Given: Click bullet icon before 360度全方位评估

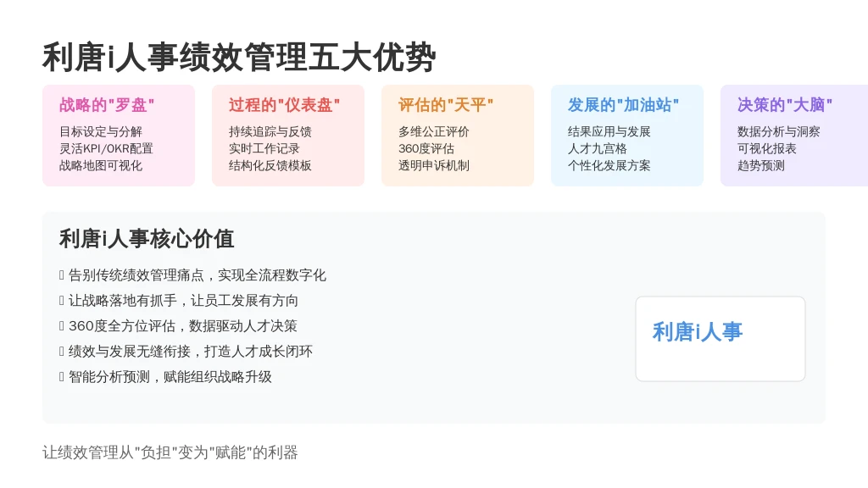Looking at the screenshot, I should click(61, 326).
